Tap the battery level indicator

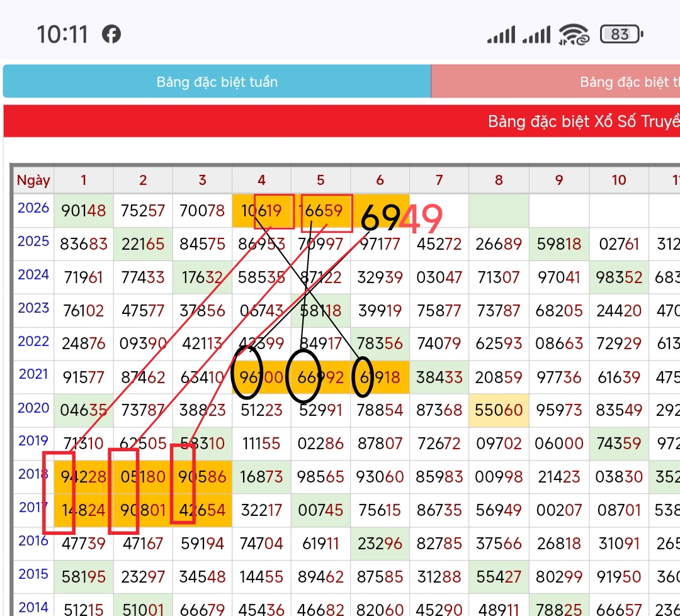point(621,34)
